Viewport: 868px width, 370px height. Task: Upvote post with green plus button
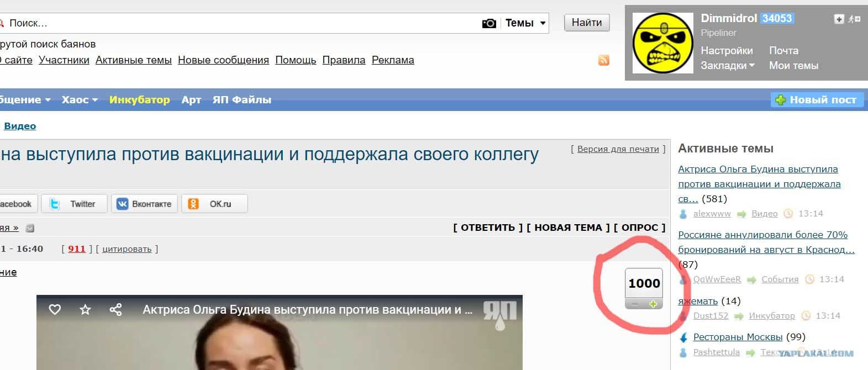coord(653,304)
